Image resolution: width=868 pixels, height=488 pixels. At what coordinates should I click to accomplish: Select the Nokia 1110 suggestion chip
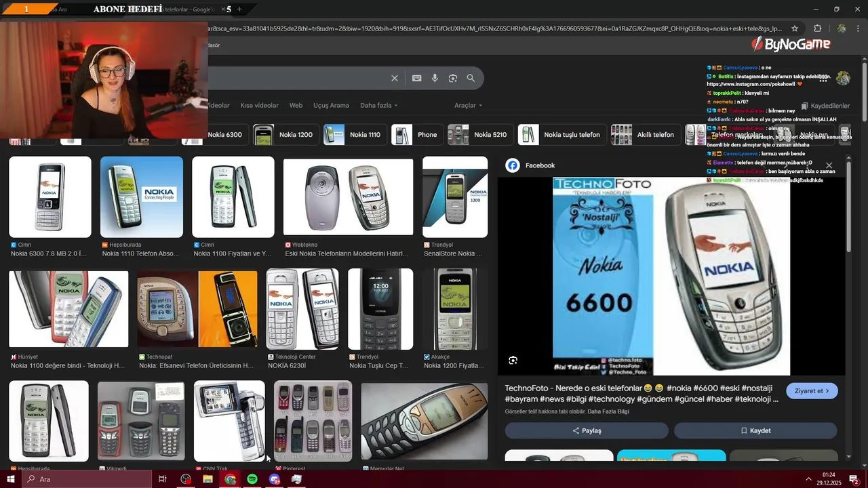coord(355,135)
